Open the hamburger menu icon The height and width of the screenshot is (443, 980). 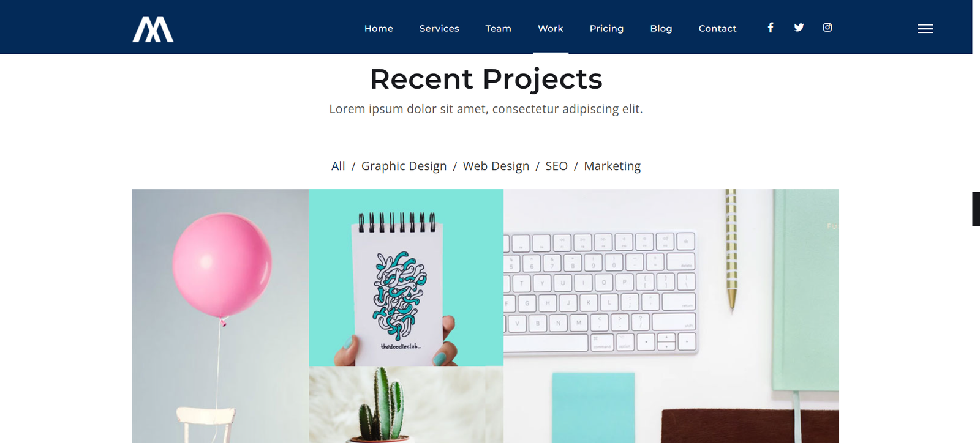pyautogui.click(x=925, y=29)
